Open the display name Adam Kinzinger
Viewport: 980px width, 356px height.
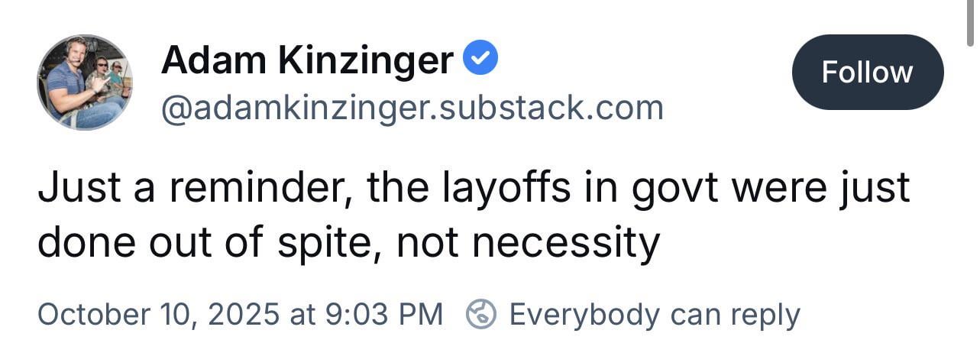click(307, 60)
